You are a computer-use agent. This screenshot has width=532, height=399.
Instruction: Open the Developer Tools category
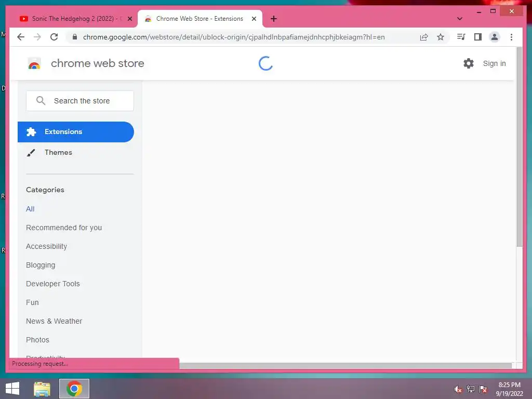point(53,284)
